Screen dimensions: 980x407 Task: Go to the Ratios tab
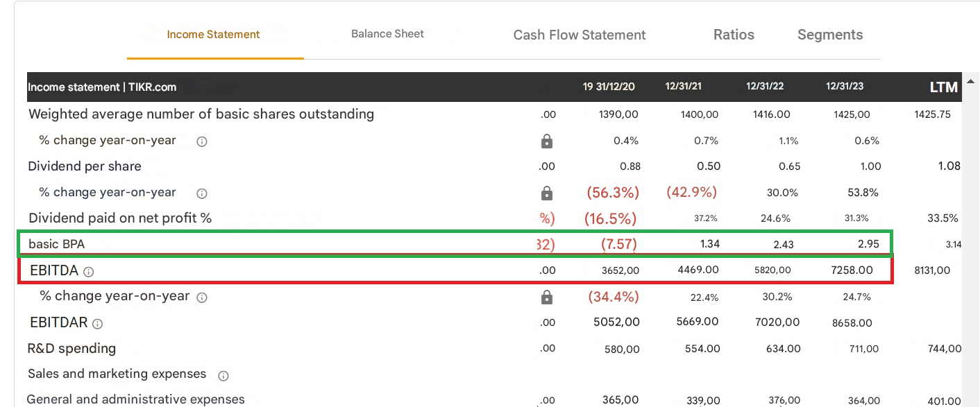click(734, 35)
